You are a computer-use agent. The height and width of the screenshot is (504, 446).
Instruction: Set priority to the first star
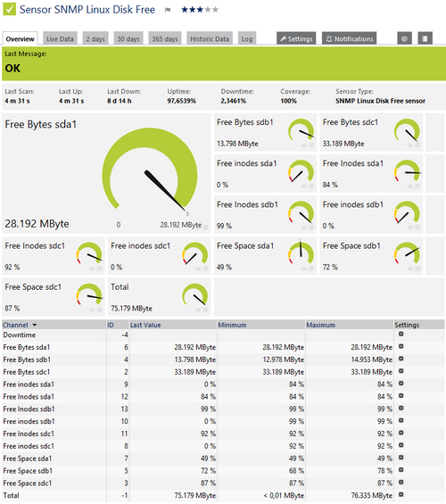(185, 10)
